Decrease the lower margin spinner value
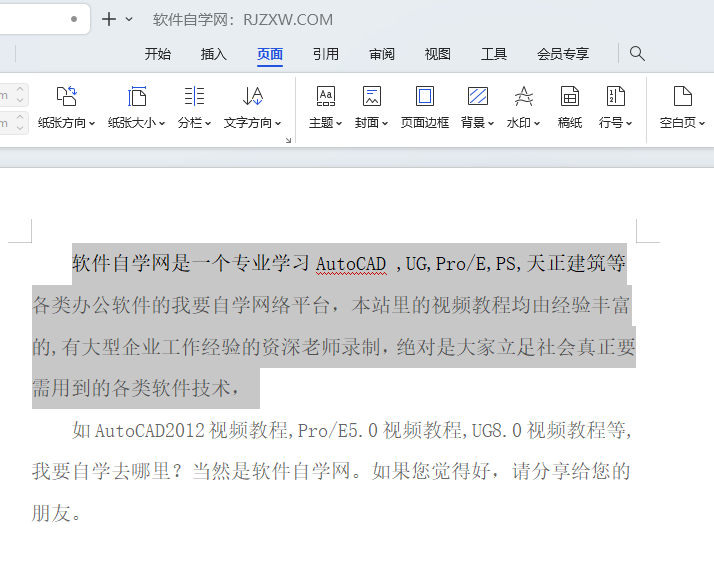The width and height of the screenshot is (714, 582). tap(20, 128)
